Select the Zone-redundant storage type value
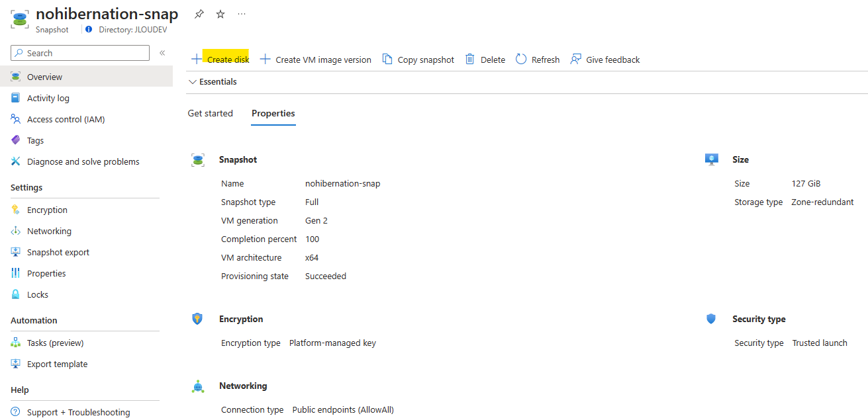Image resolution: width=868 pixels, height=420 pixels. [822, 202]
